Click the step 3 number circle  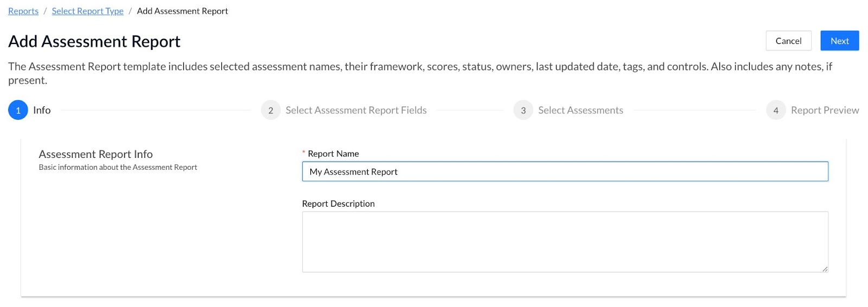pyautogui.click(x=523, y=110)
